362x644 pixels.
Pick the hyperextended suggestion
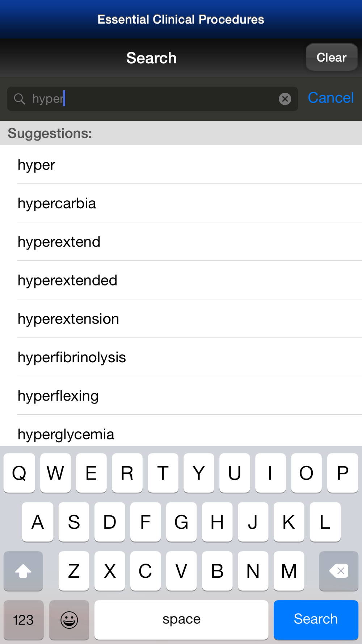coord(181,280)
